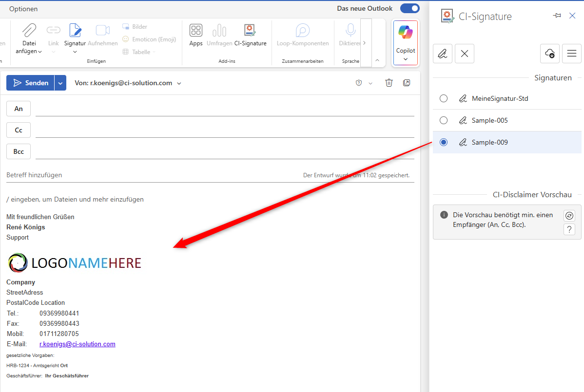Click the CI-Signature add-in ribbon icon
Viewport: 584px width, 392px height.
click(250, 31)
